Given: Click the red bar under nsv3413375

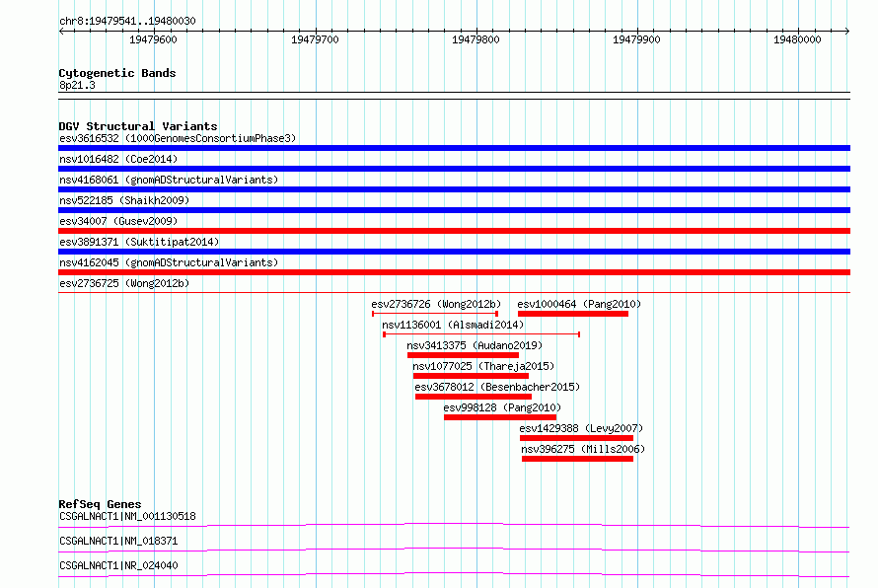Looking at the screenshot, I should (x=463, y=355).
